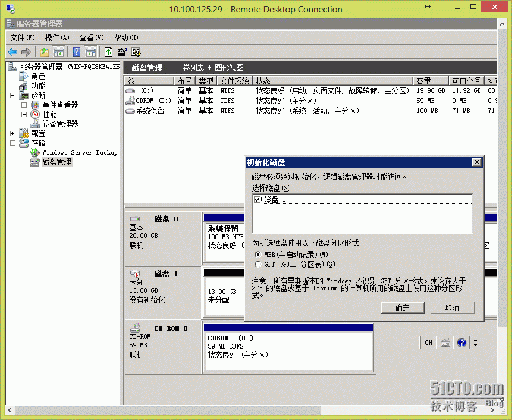Click the Up one level folder icon
Screen dimensions: 512x420
pyautogui.click(x=44, y=52)
